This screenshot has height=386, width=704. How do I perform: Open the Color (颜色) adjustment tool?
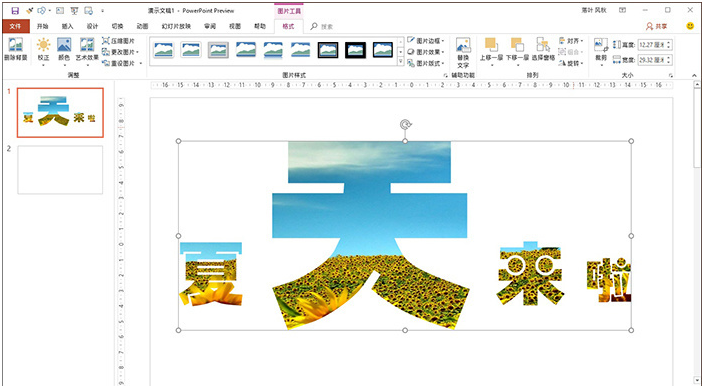[64, 49]
